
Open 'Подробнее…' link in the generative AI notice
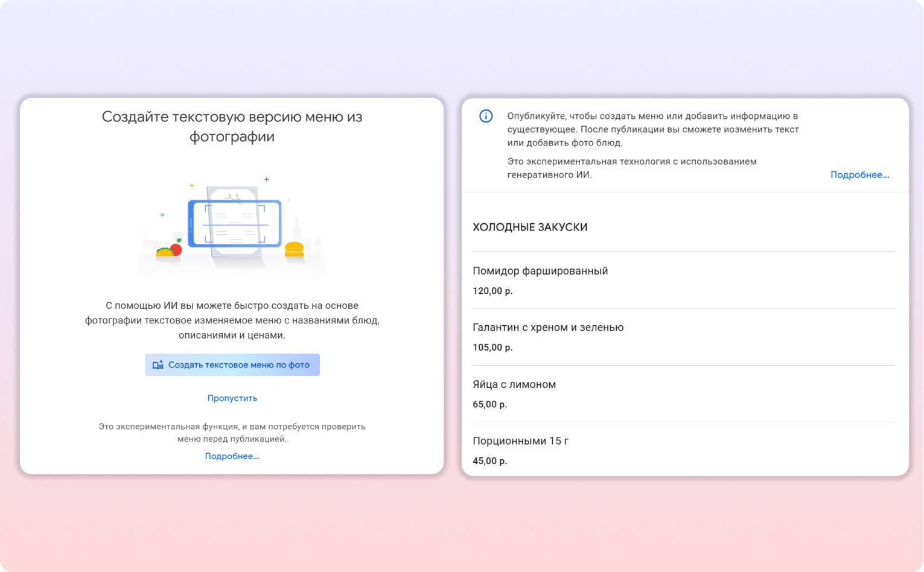[x=859, y=175]
